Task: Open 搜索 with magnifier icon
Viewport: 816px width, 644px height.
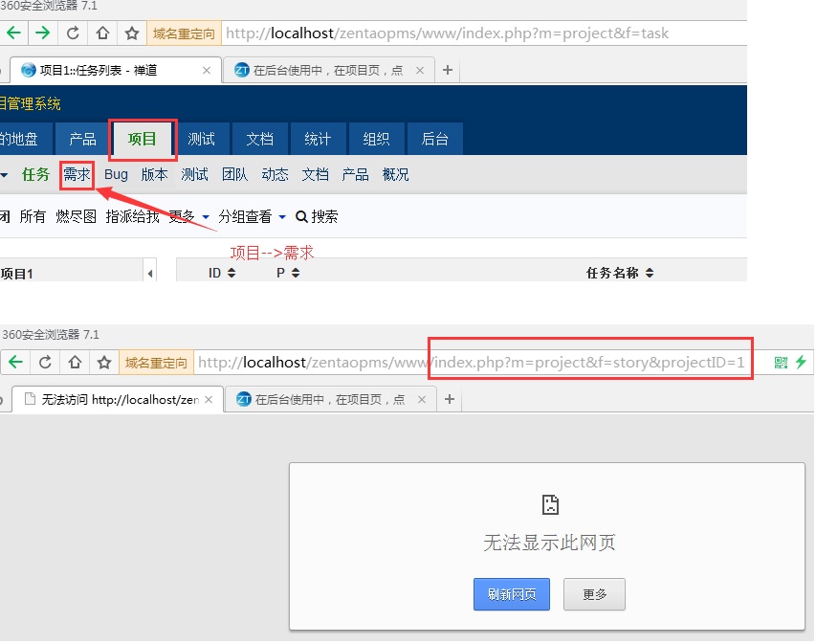Action: pos(317,216)
